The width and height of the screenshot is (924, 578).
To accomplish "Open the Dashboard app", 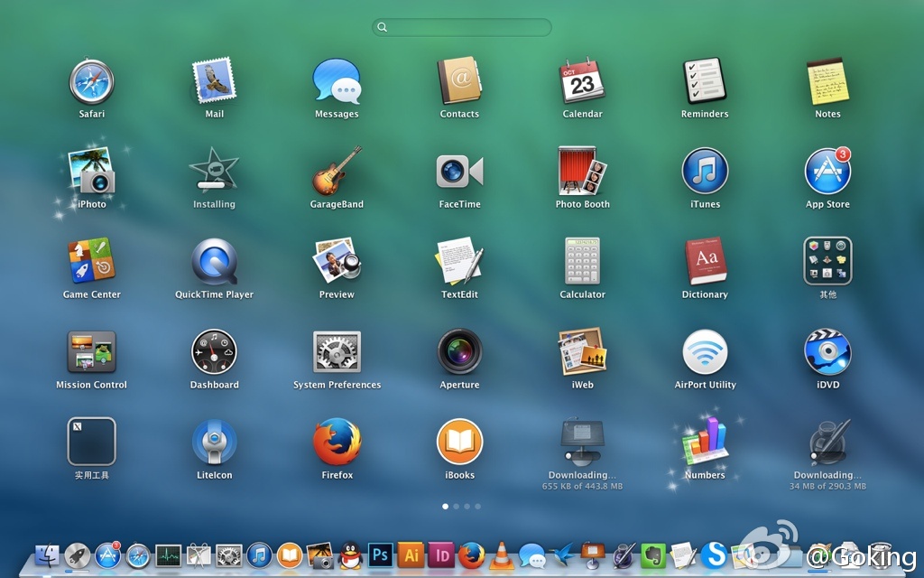I will tap(214, 351).
